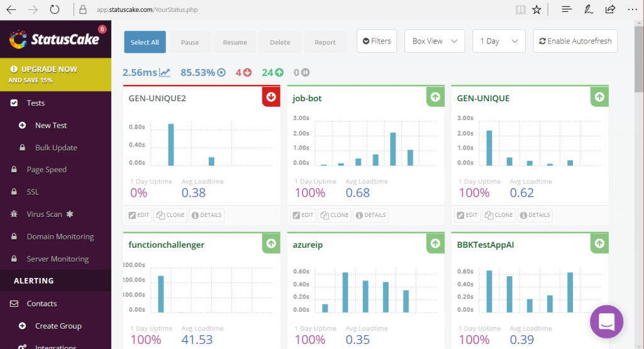
Task: Go back with the browser back arrow
Action: click(x=11, y=9)
